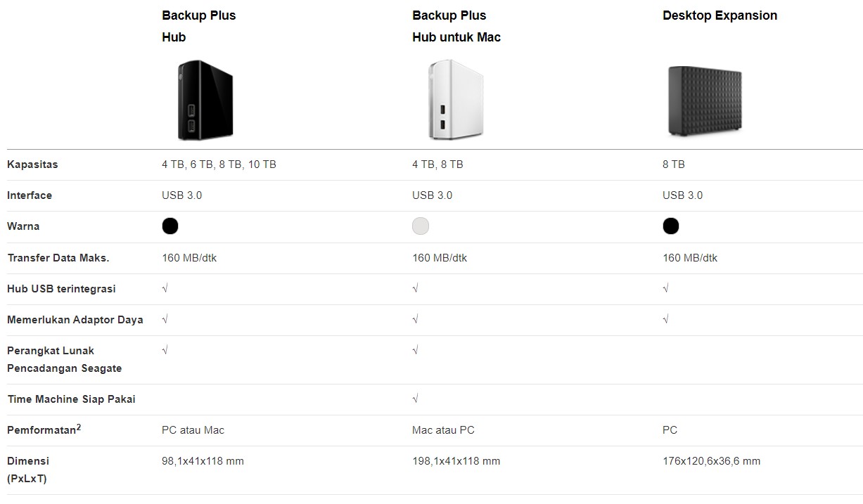The width and height of the screenshot is (863, 504).
Task: Click Time Machine Siap Pakai checkmark for Mac
Action: click(x=415, y=399)
